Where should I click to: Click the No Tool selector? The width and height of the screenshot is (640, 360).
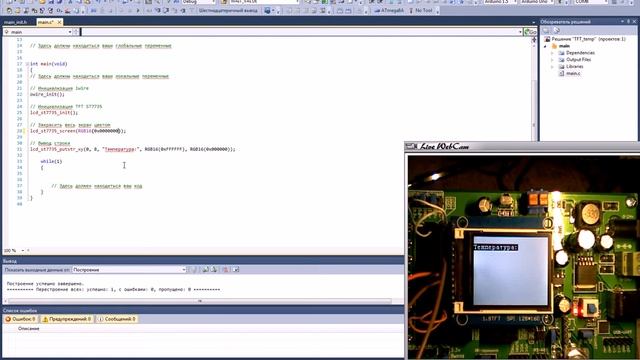(x=420, y=11)
